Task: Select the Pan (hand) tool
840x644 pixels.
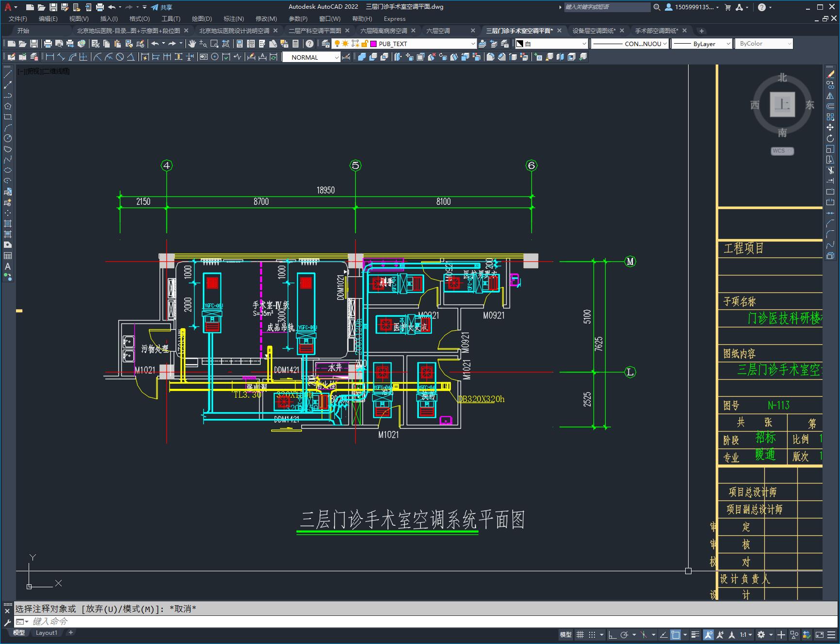Action: (x=192, y=44)
